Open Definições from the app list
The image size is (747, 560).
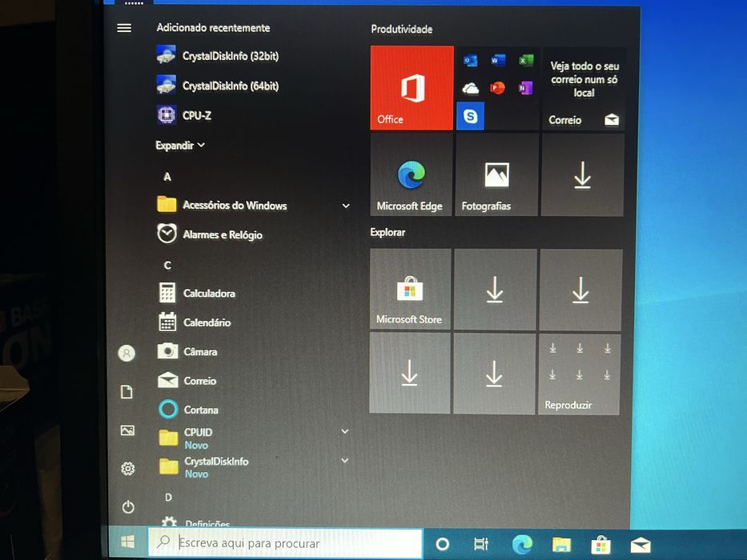point(196,522)
